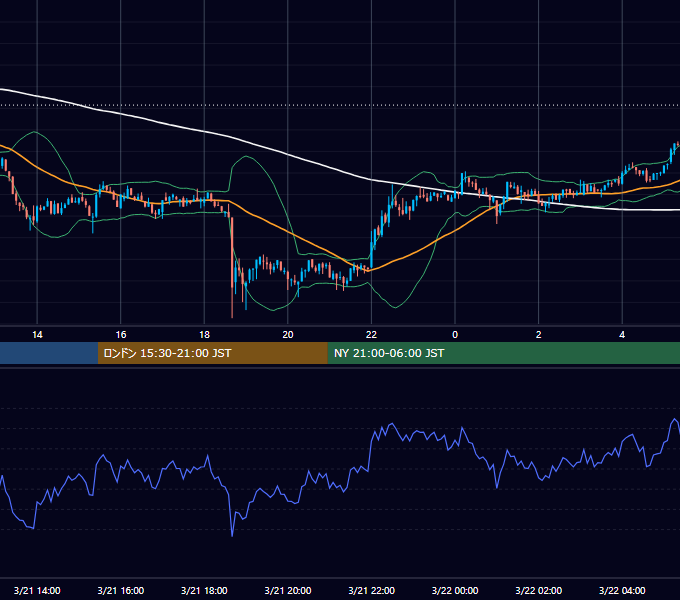The width and height of the screenshot is (680, 600).
Task: Click the 2 hour axis label
Action: [x=539, y=335]
